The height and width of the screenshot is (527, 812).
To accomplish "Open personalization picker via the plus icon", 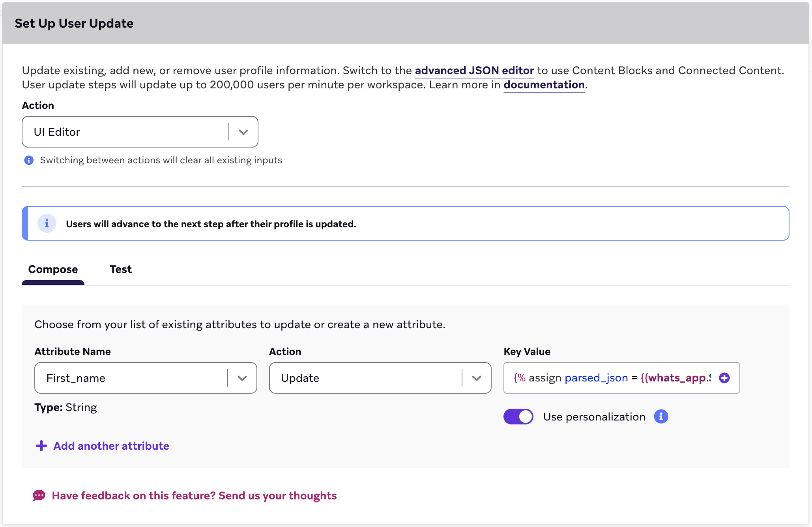I will coord(724,377).
